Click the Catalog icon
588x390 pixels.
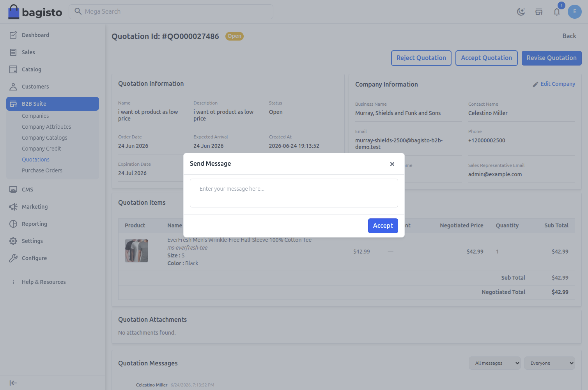coord(13,69)
